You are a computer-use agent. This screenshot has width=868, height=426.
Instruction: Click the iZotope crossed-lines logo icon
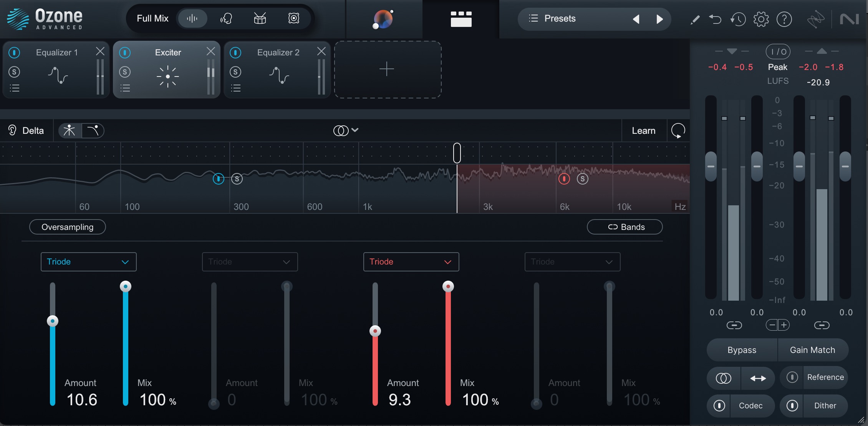[815, 19]
